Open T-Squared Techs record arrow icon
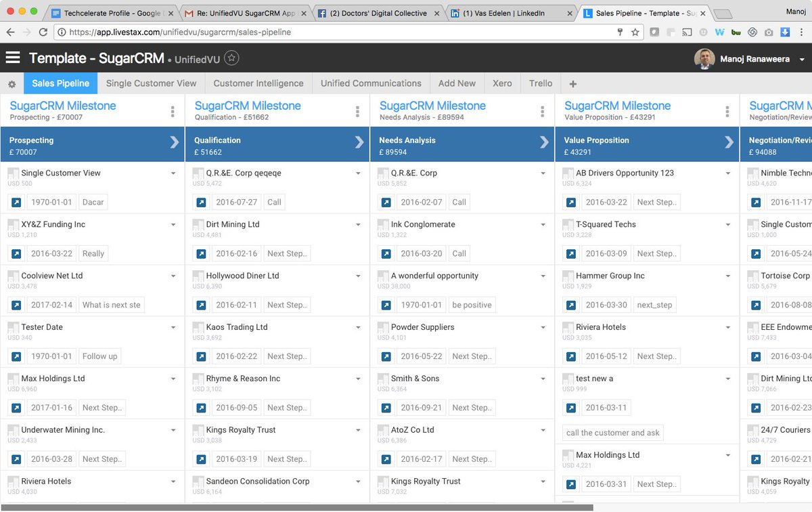 570,253
